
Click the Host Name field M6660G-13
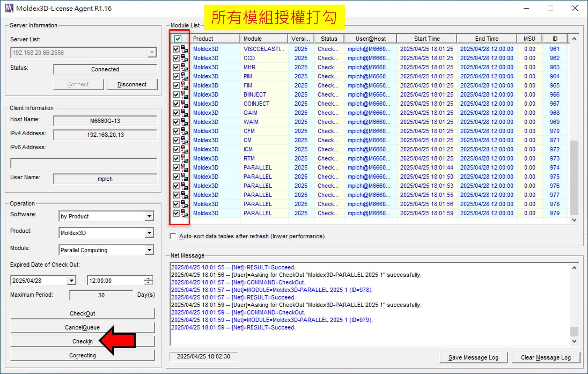coord(105,121)
